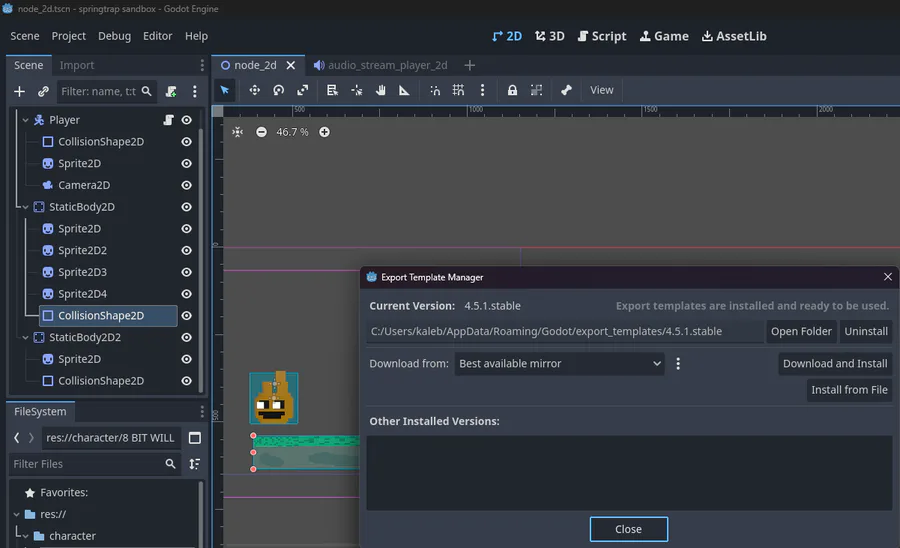Viewport: 900px width, 548px height.
Task: Open snapping options three-dot menu
Action: (482, 90)
